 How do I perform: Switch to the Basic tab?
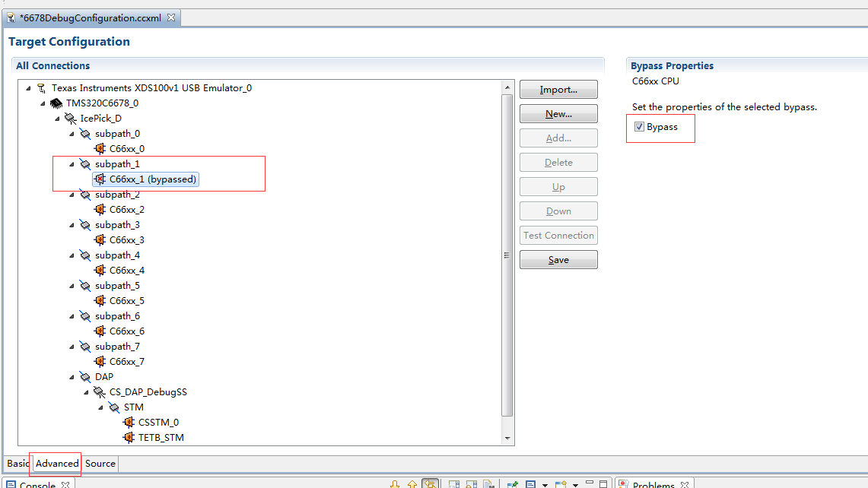tap(17, 464)
